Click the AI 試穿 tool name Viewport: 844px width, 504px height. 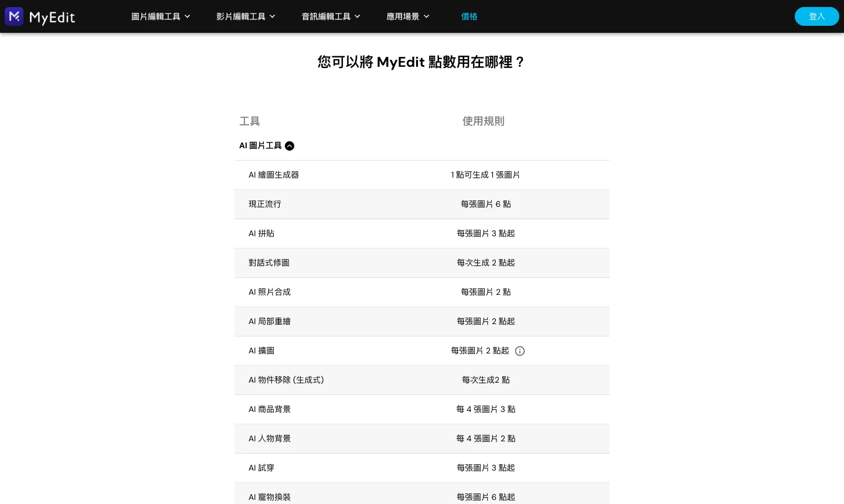point(261,468)
